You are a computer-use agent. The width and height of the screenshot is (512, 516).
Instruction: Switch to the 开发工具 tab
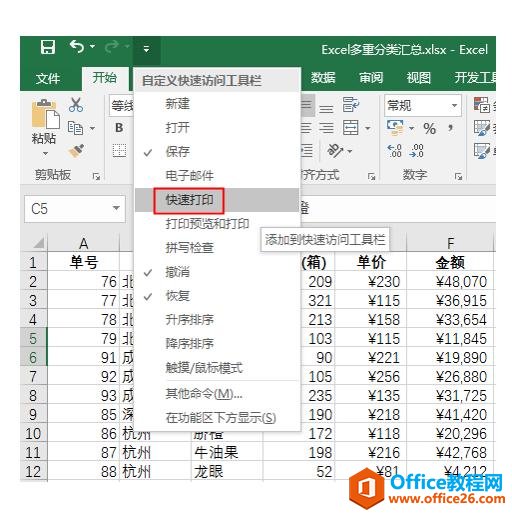pyautogui.click(x=475, y=78)
